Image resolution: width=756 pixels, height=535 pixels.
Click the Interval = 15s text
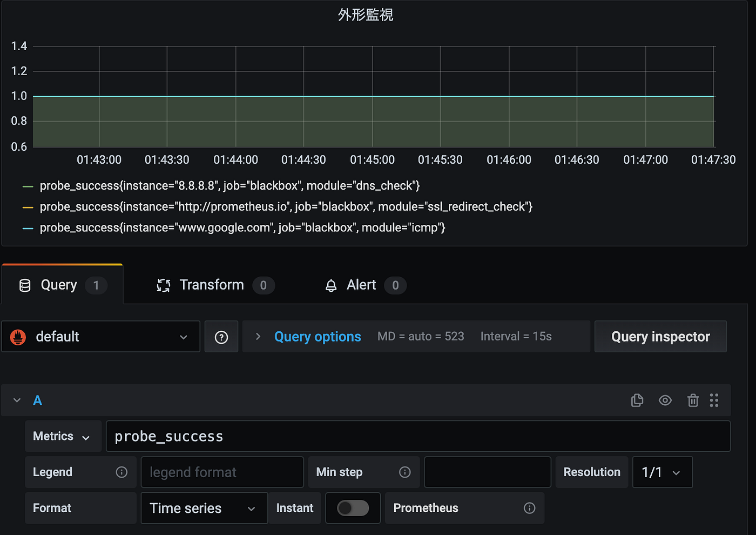point(516,337)
